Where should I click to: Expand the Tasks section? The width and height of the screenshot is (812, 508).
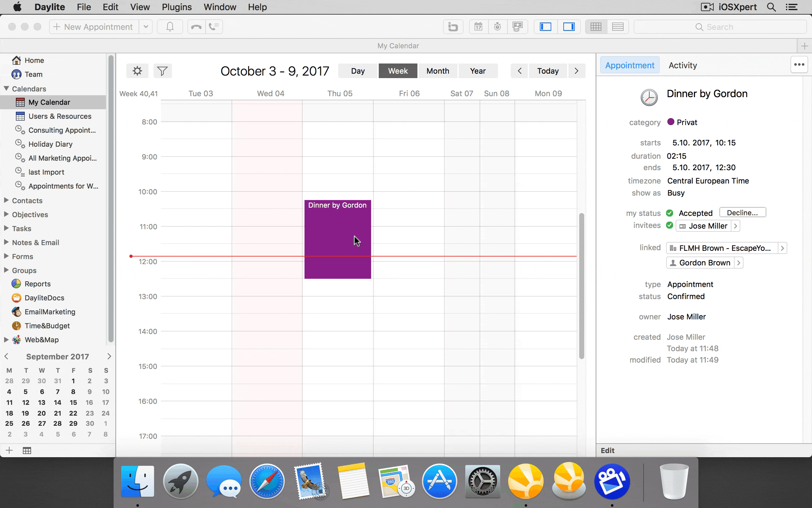[6, 228]
